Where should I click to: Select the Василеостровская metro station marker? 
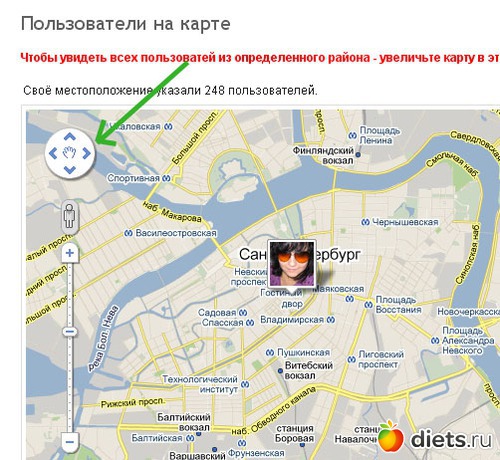click(128, 233)
